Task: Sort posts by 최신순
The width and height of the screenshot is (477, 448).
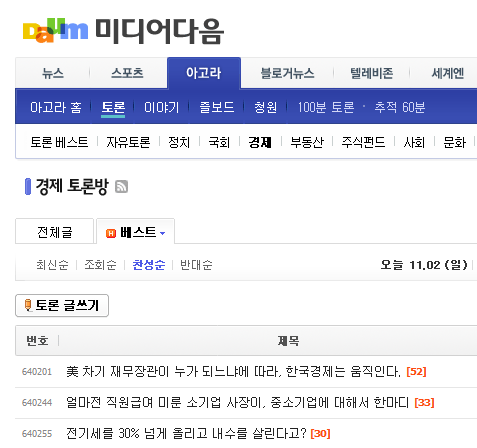Action: click(52, 265)
